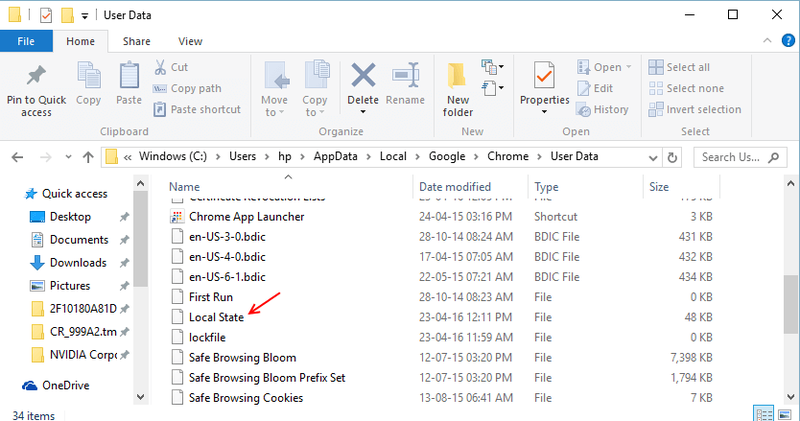The image size is (800, 421).
Task: Switch to the Home ribbon tab
Action: coord(81,41)
